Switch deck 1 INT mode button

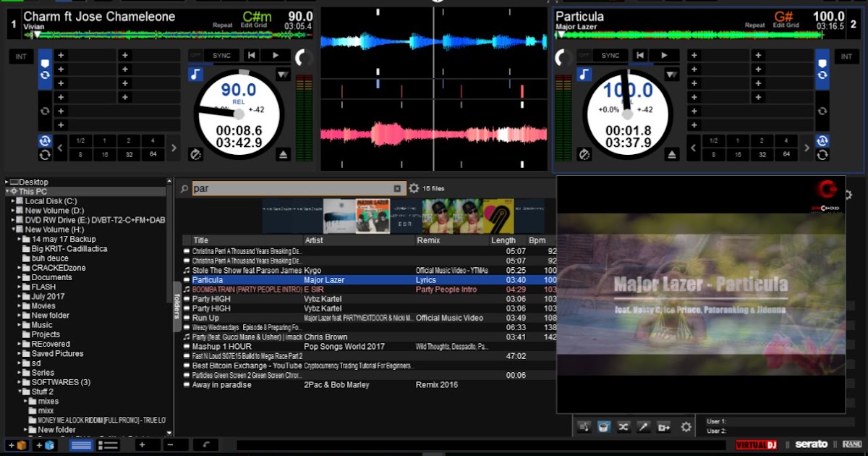tap(20, 56)
